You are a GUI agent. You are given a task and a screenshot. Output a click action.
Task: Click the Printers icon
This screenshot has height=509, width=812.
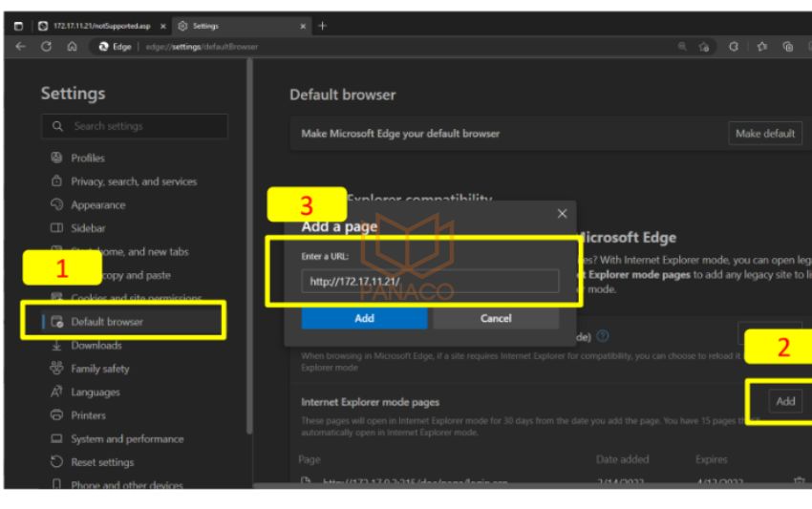pyautogui.click(x=56, y=414)
